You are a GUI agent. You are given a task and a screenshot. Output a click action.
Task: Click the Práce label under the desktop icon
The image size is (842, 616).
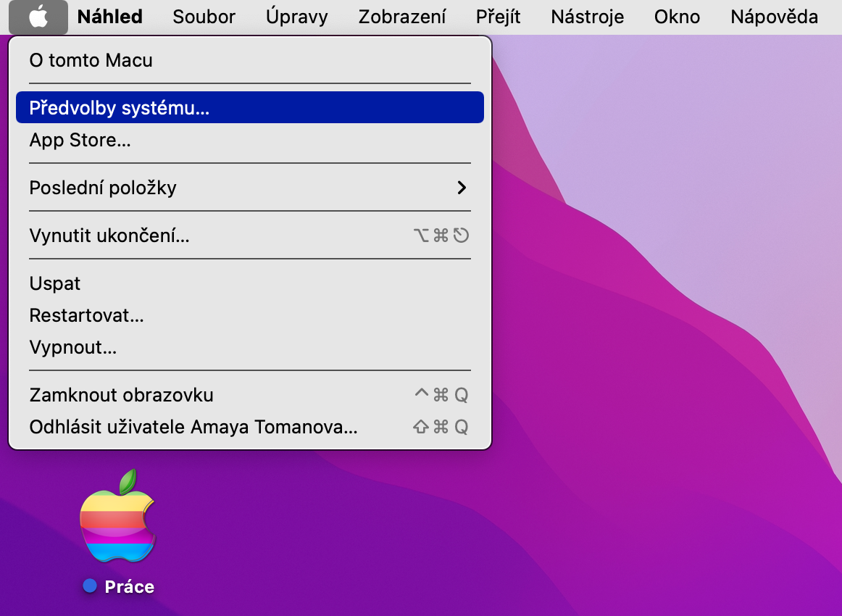click(x=130, y=586)
